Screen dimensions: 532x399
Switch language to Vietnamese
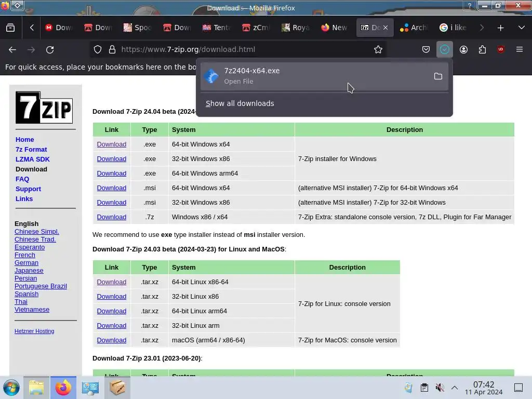(x=32, y=310)
